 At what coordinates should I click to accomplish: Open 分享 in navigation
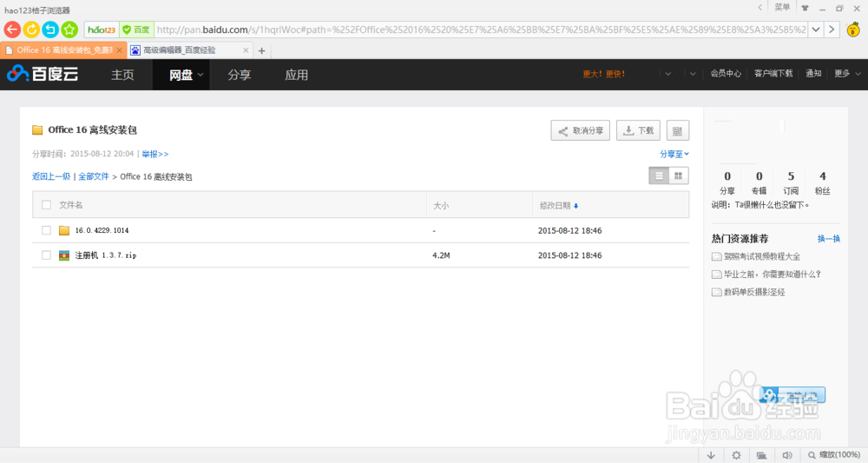240,75
